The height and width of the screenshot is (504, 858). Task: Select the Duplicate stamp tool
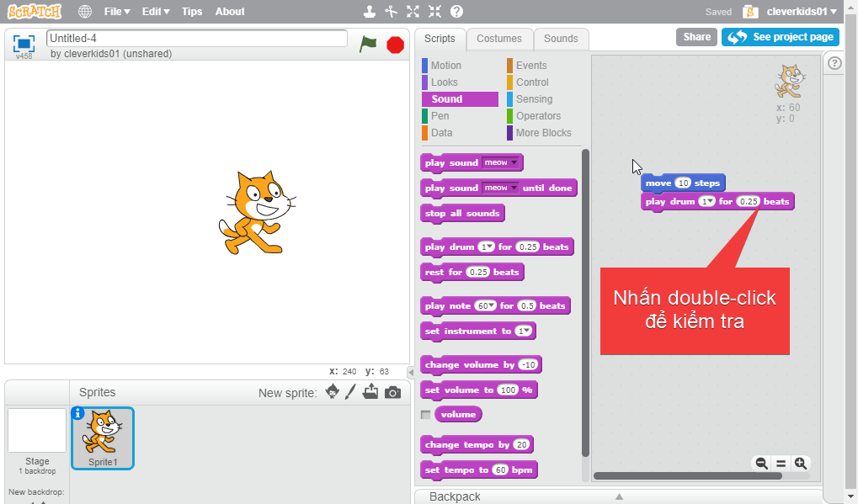pyautogui.click(x=370, y=12)
